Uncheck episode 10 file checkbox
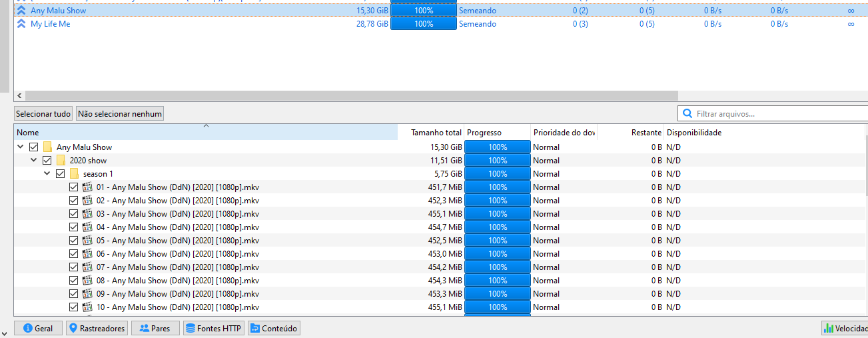The image size is (868, 338). pyautogui.click(x=74, y=307)
